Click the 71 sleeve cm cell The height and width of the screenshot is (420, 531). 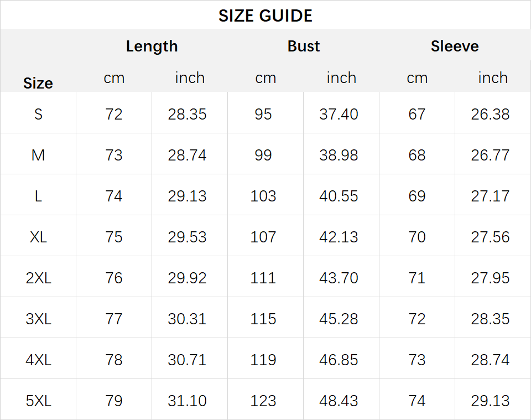417,278
